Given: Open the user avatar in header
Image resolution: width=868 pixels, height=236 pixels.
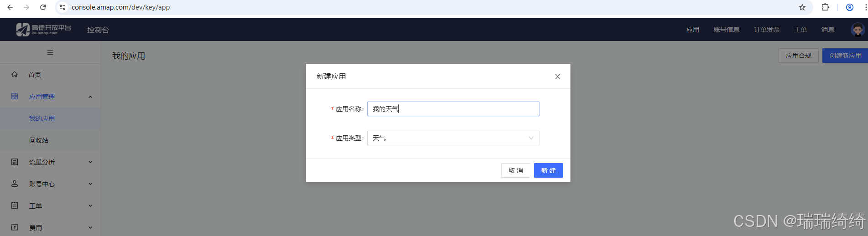Looking at the screenshot, I should point(858,30).
